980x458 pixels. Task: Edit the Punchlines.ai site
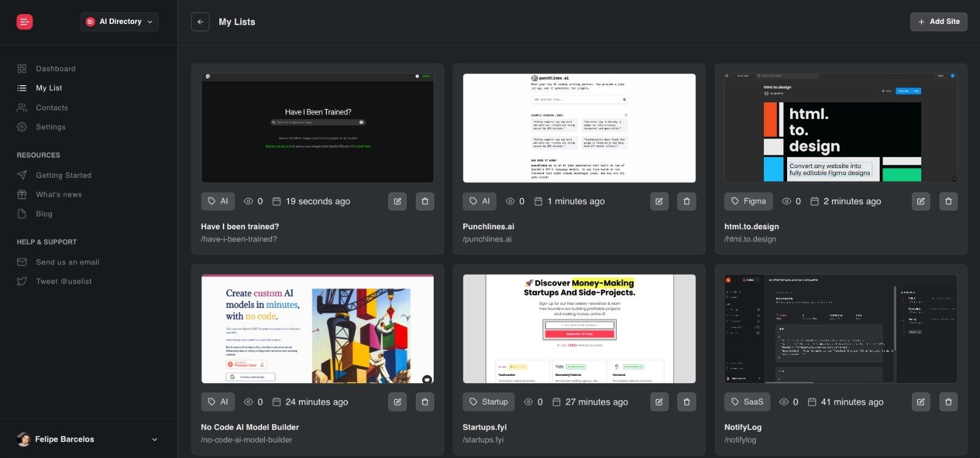[x=659, y=201]
